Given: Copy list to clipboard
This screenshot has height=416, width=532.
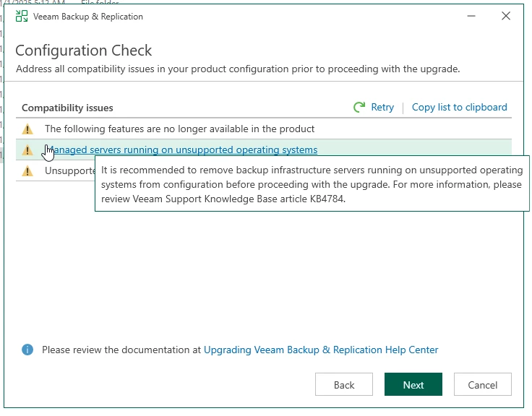Looking at the screenshot, I should tap(460, 107).
